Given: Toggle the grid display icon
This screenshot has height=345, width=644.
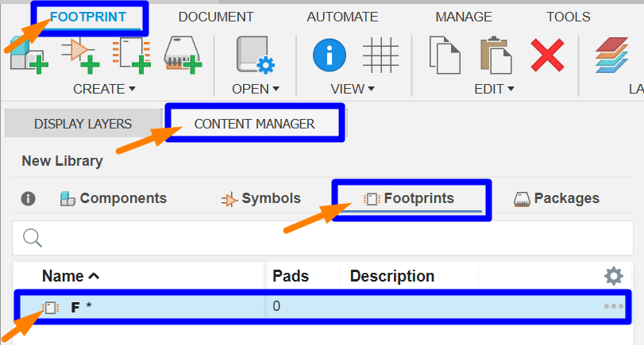Looking at the screenshot, I should point(380,56).
